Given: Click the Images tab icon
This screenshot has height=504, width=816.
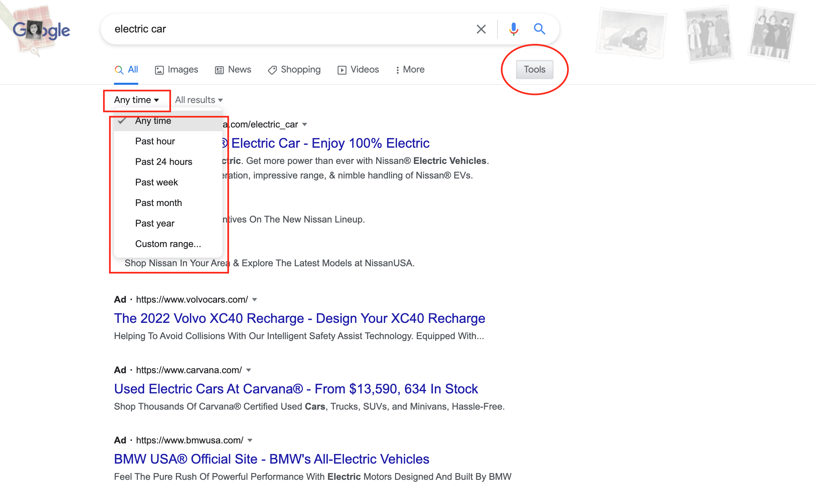Looking at the screenshot, I should click(x=159, y=70).
